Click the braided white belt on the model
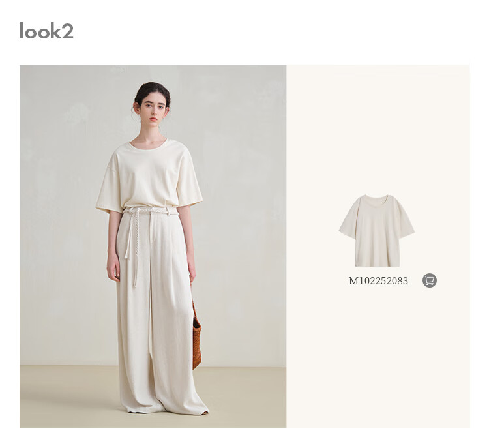The height and width of the screenshot is (448, 489). pos(151,211)
